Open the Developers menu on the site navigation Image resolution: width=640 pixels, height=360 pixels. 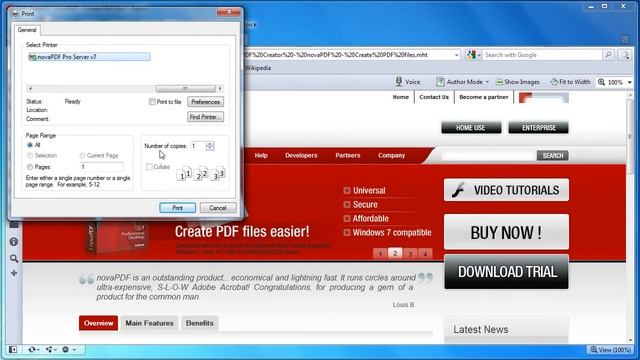pos(301,156)
